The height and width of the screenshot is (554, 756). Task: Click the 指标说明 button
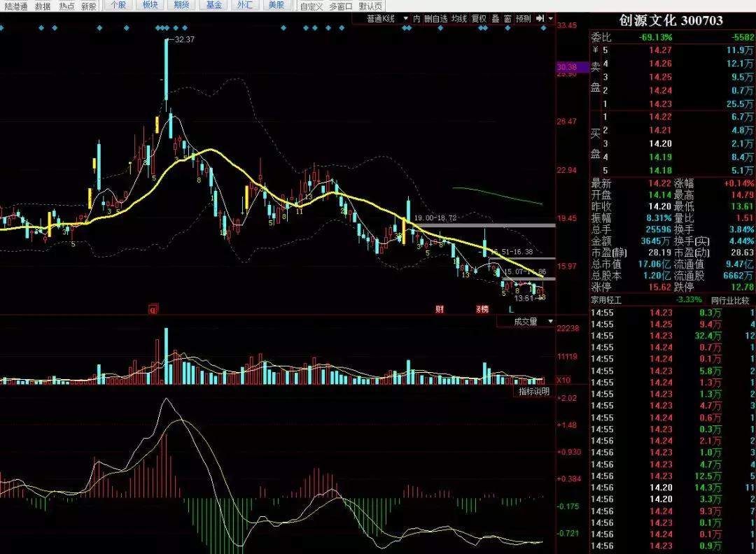click(533, 391)
